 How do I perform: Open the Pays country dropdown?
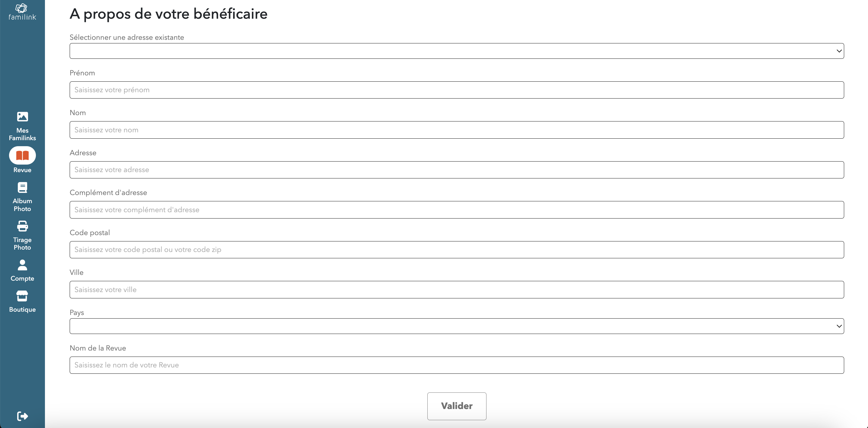click(457, 326)
